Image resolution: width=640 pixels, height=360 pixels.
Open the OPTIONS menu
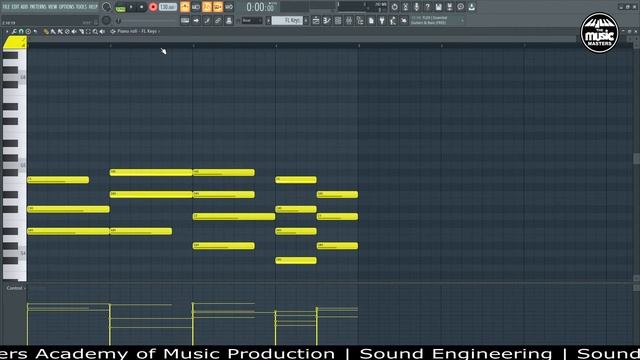[67, 7]
